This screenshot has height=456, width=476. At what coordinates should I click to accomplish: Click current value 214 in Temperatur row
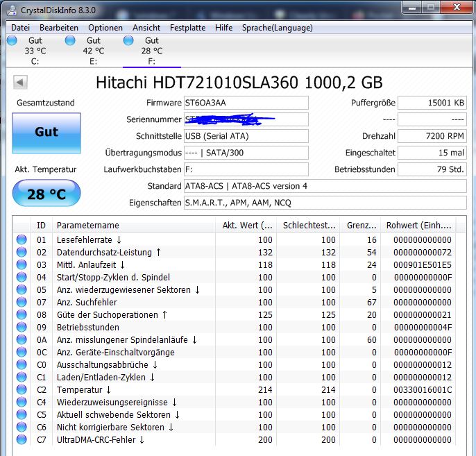point(265,389)
